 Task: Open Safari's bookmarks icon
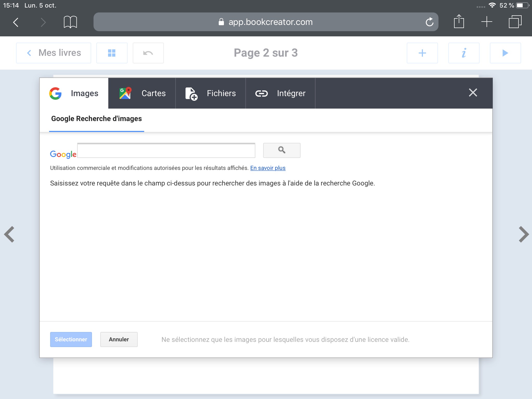pyautogui.click(x=70, y=22)
